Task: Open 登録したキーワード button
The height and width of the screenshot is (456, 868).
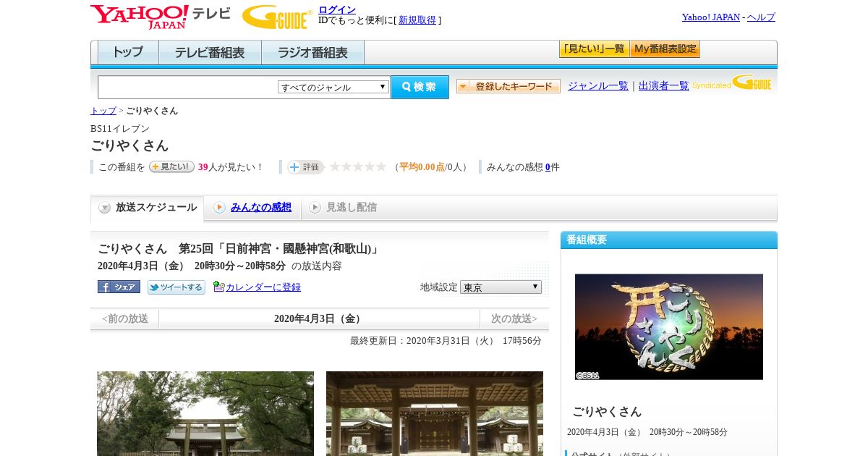Action: pyautogui.click(x=509, y=86)
